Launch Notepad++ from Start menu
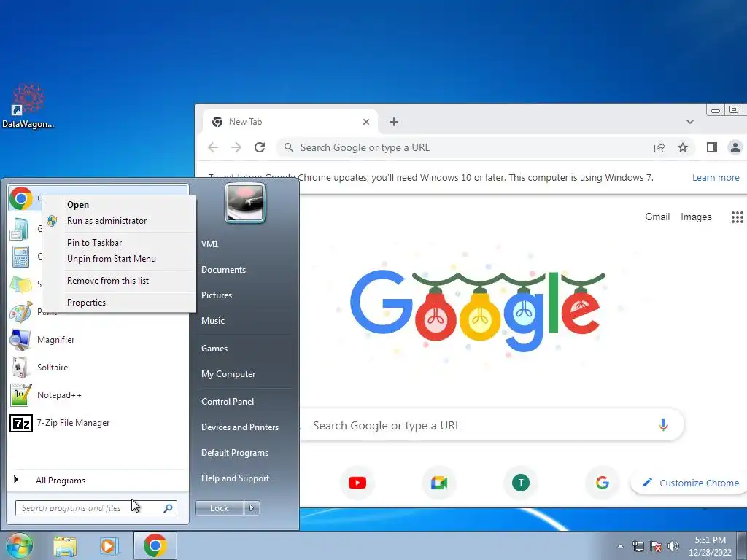747x560 pixels. (x=59, y=394)
